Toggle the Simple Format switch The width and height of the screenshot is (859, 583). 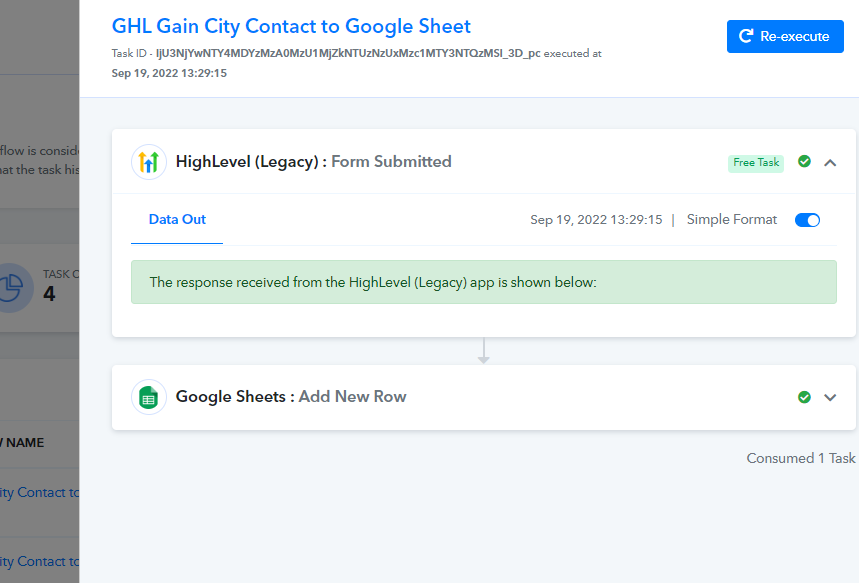click(807, 220)
